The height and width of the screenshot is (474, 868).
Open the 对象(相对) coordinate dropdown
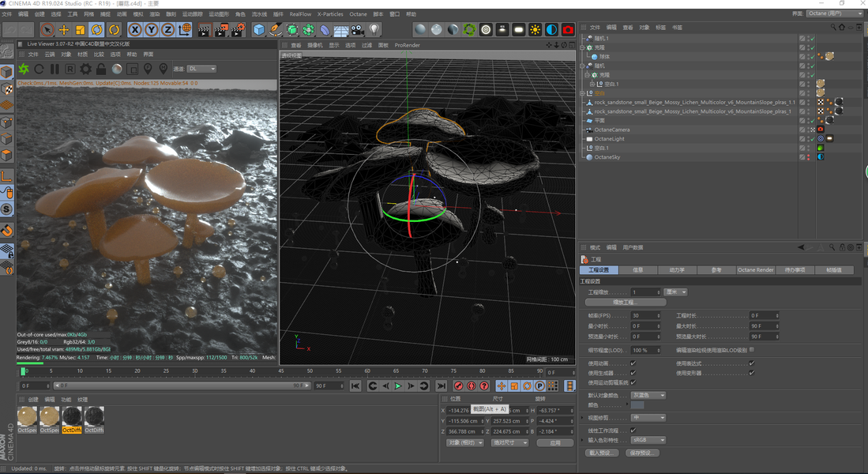465,443
